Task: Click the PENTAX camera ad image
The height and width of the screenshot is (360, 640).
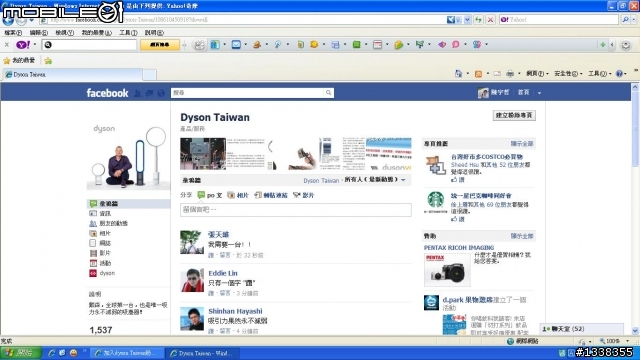Action: pos(447,269)
